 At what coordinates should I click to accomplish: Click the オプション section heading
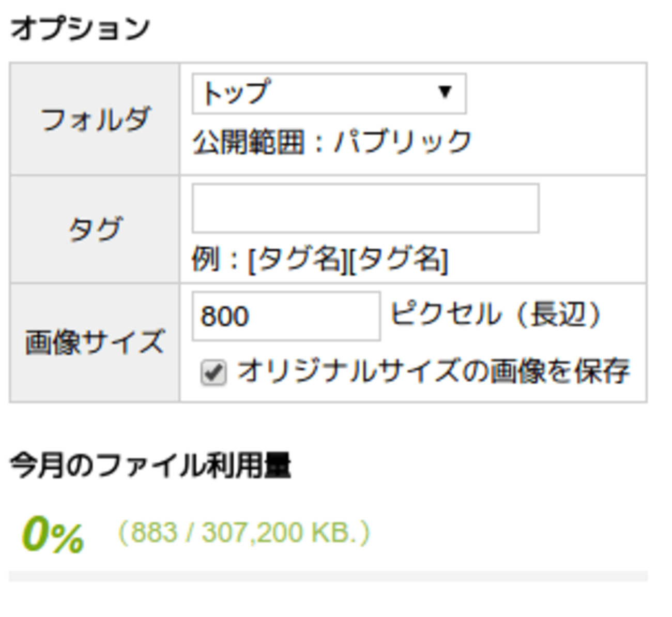[x=80, y=28]
